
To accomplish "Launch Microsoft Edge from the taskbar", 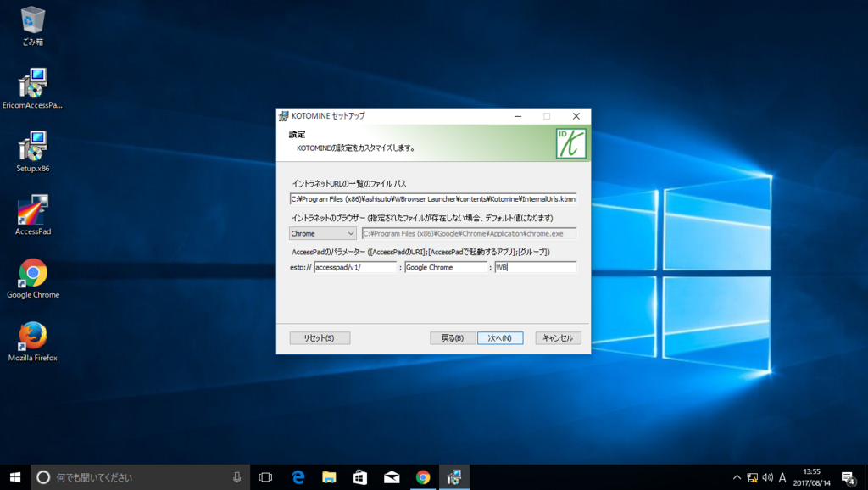I will 298,477.
